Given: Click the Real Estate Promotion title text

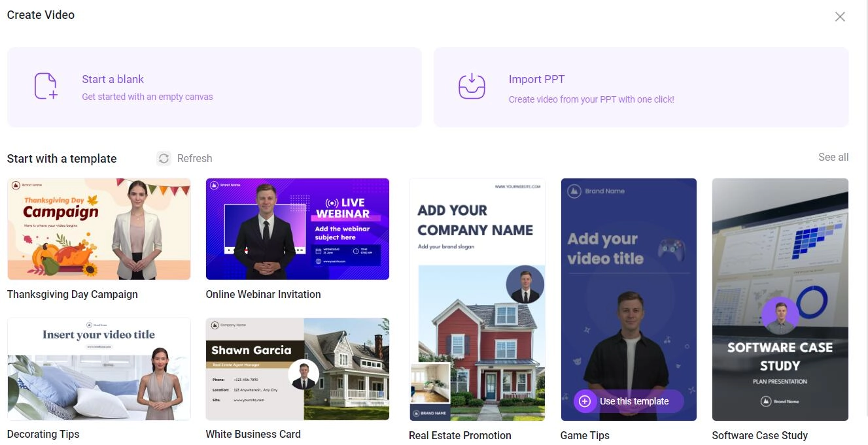Looking at the screenshot, I should coord(460,435).
